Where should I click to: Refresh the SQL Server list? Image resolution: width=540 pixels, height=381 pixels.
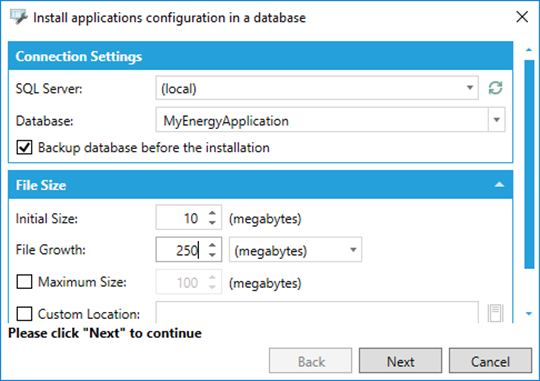coord(495,88)
